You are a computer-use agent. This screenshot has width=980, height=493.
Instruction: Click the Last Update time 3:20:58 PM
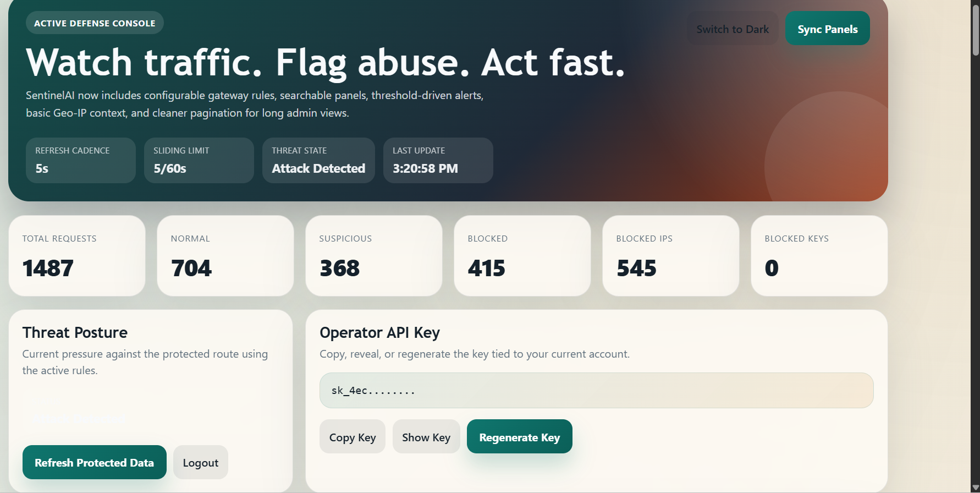coord(425,168)
